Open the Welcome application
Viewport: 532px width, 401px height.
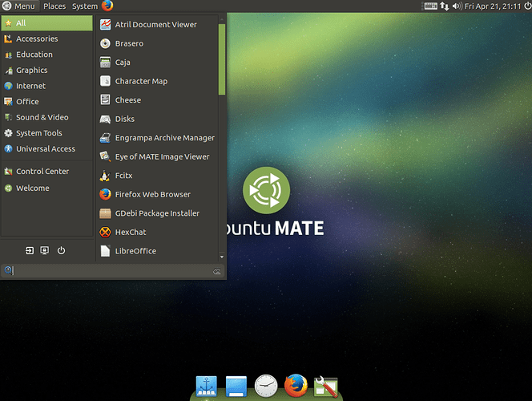46,188
